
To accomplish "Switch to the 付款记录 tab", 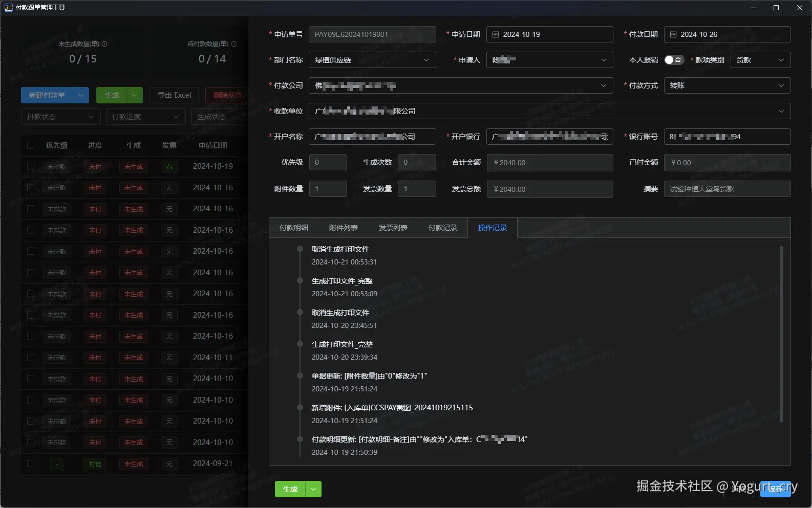I will pyautogui.click(x=443, y=228).
